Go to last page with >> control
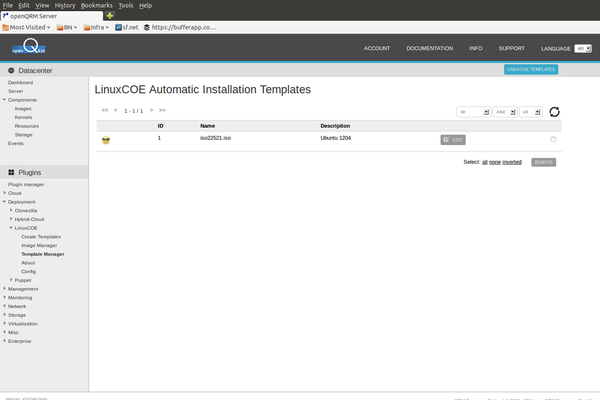Screen dimensions: 600x400 (x=162, y=110)
